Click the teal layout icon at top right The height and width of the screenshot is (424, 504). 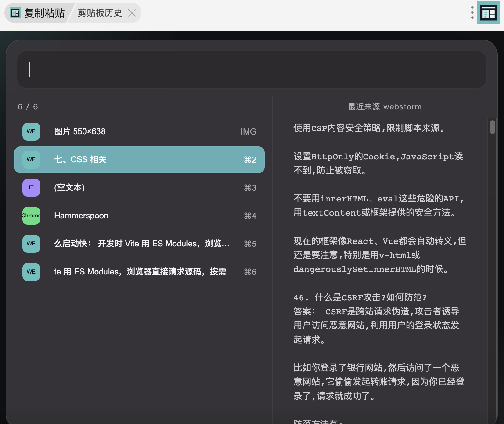pyautogui.click(x=488, y=13)
